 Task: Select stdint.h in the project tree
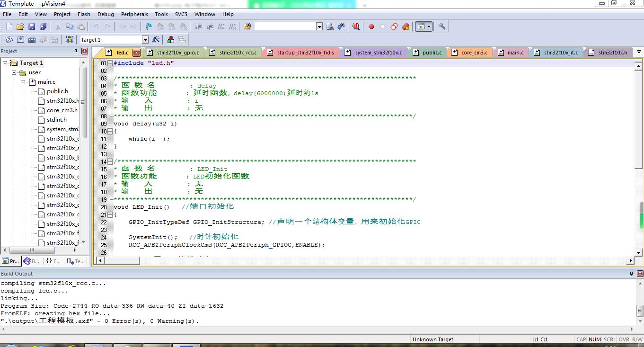(57, 120)
